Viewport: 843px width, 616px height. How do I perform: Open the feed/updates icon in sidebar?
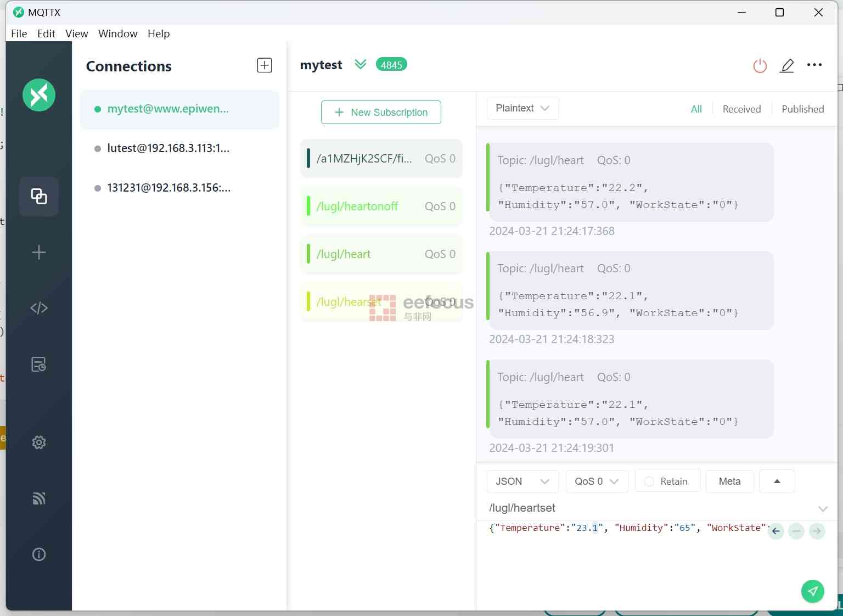[x=39, y=499]
